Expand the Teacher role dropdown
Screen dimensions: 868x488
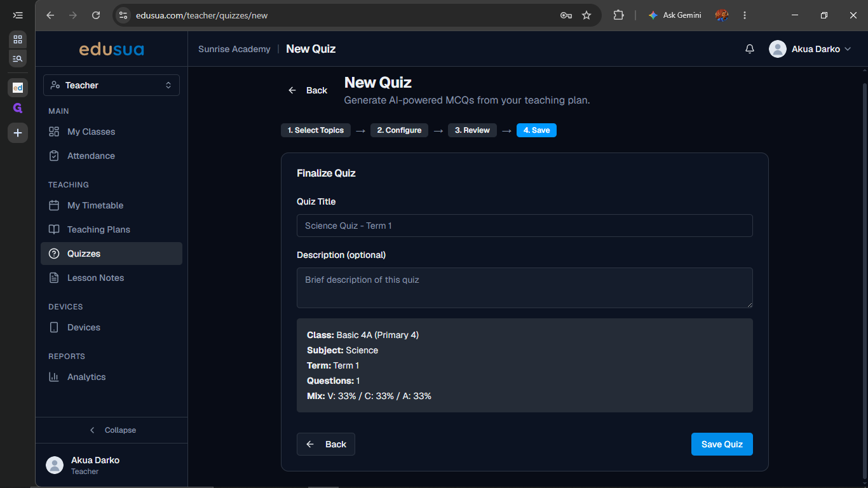(x=112, y=85)
